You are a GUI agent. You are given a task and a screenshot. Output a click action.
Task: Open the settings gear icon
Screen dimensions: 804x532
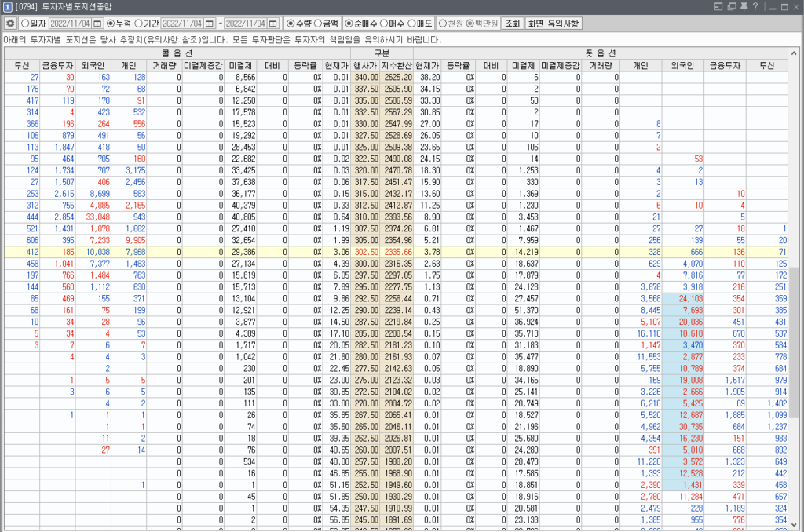tap(10, 24)
